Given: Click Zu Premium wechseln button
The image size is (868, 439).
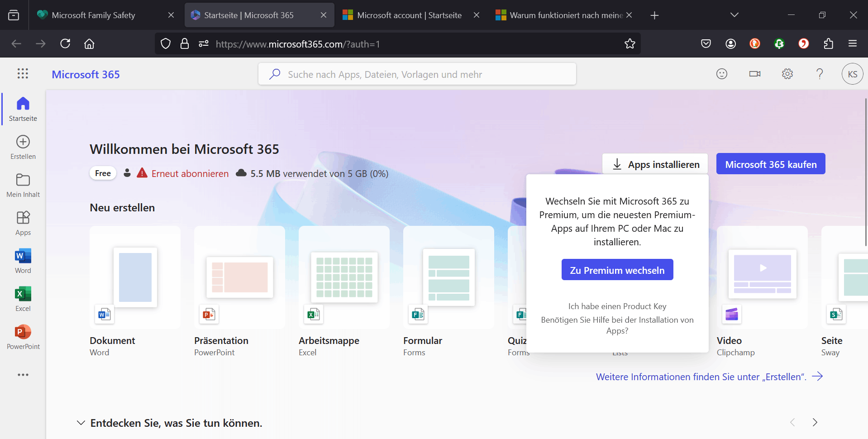Looking at the screenshot, I should (617, 270).
